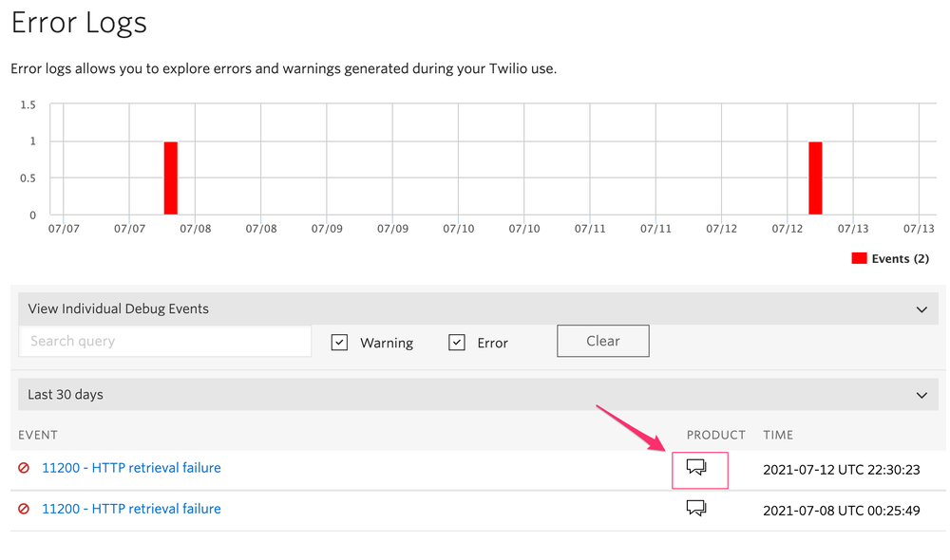This screenshot has width=950, height=560.
Task: Open the first 11200 HTTP retrieval failure link
Action: (130, 467)
